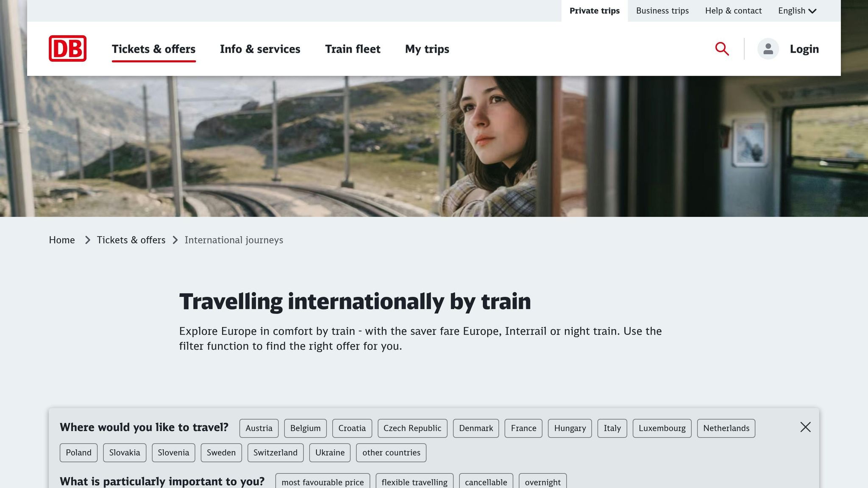
Task: Open the Tickets & offers breadcrumb link
Action: tap(131, 240)
